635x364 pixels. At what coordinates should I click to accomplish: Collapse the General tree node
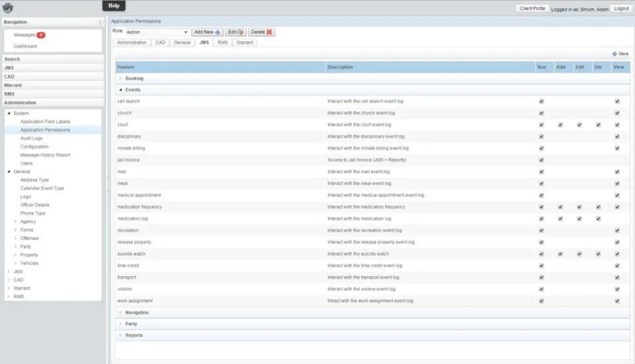pyautogui.click(x=9, y=172)
